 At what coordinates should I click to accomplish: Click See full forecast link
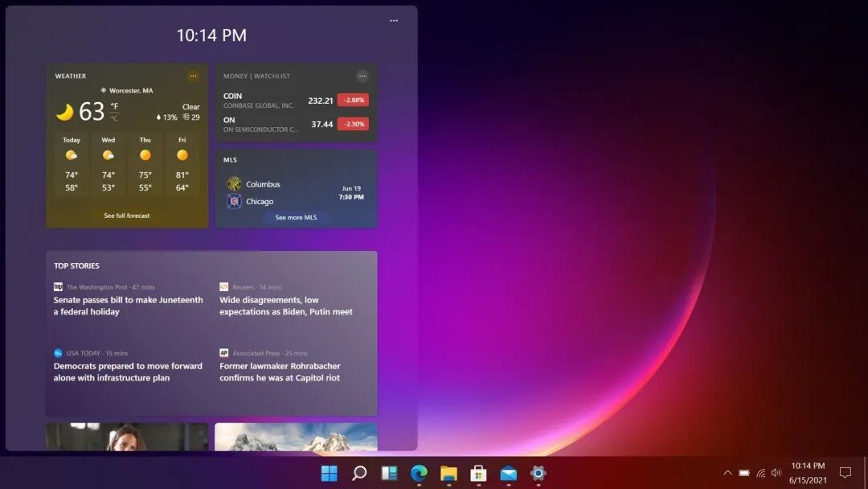click(127, 216)
